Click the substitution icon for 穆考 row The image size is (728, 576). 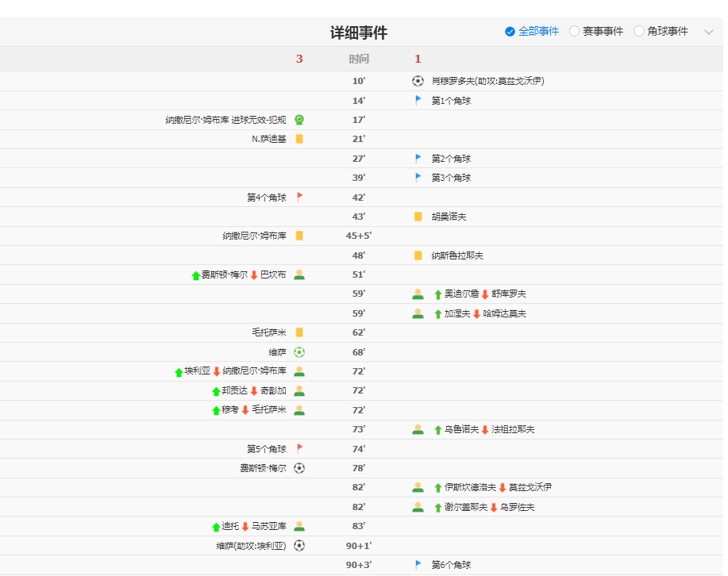pyautogui.click(x=299, y=410)
